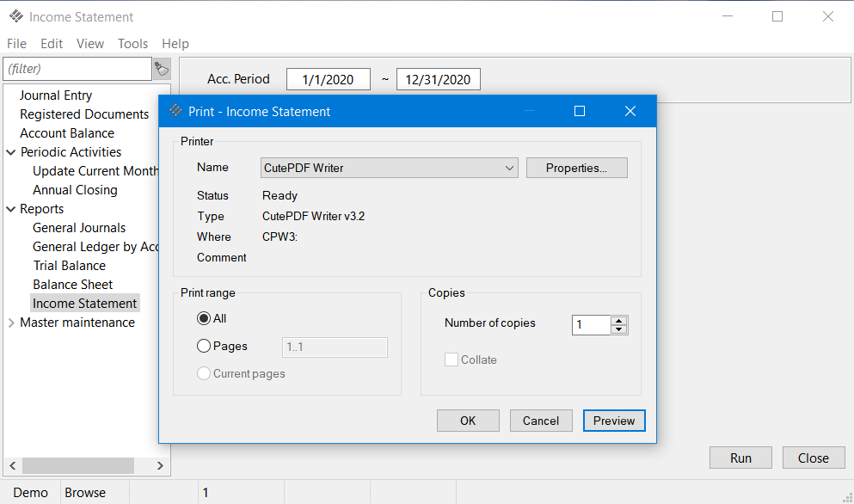The image size is (854, 504).
Task: Collapse the Periodic Activities tree node
Action: coord(11,152)
